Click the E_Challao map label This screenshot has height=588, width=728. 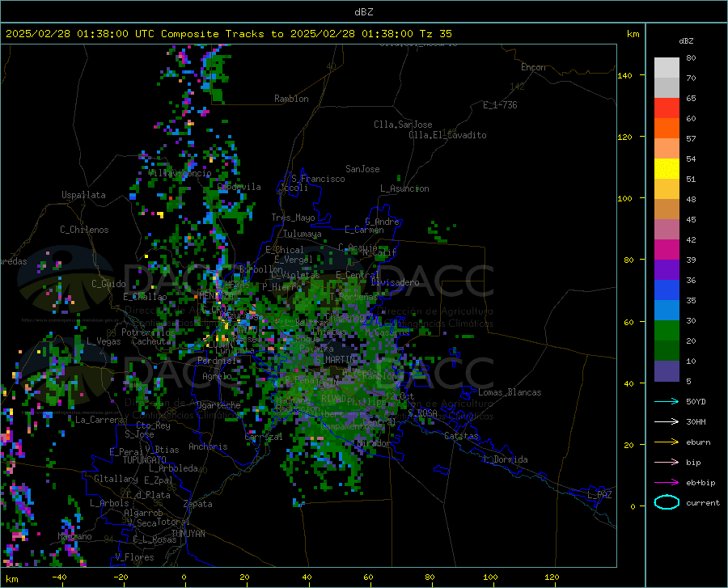pyautogui.click(x=145, y=297)
